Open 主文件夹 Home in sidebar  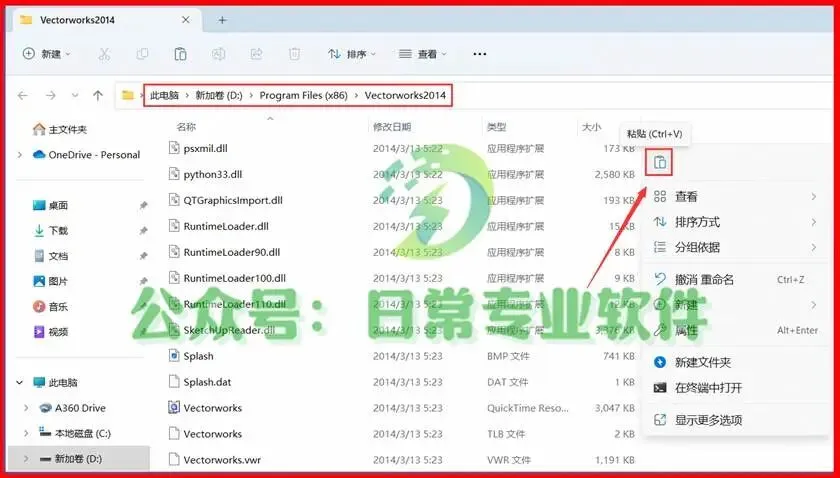(60, 130)
